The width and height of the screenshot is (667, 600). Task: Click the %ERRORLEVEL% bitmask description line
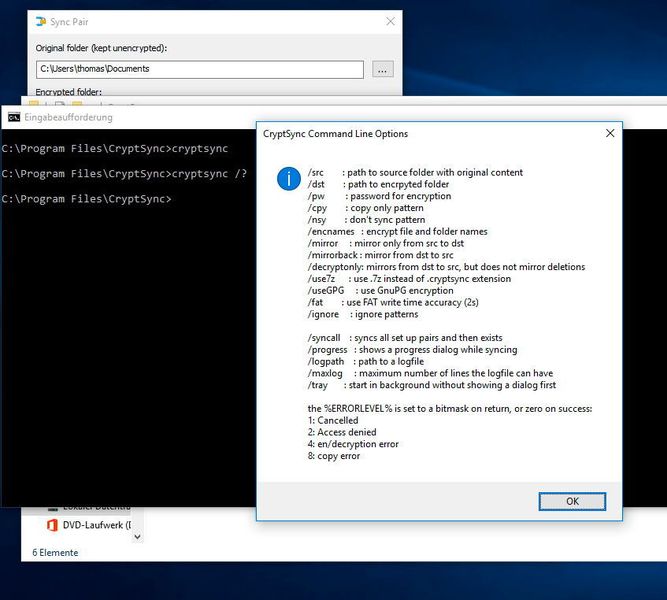click(450, 409)
